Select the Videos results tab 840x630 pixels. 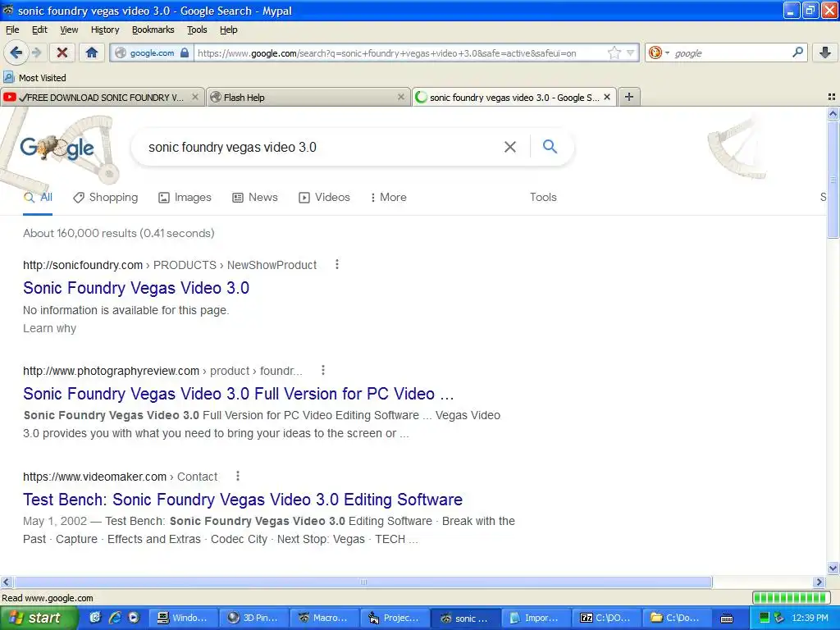(x=324, y=197)
